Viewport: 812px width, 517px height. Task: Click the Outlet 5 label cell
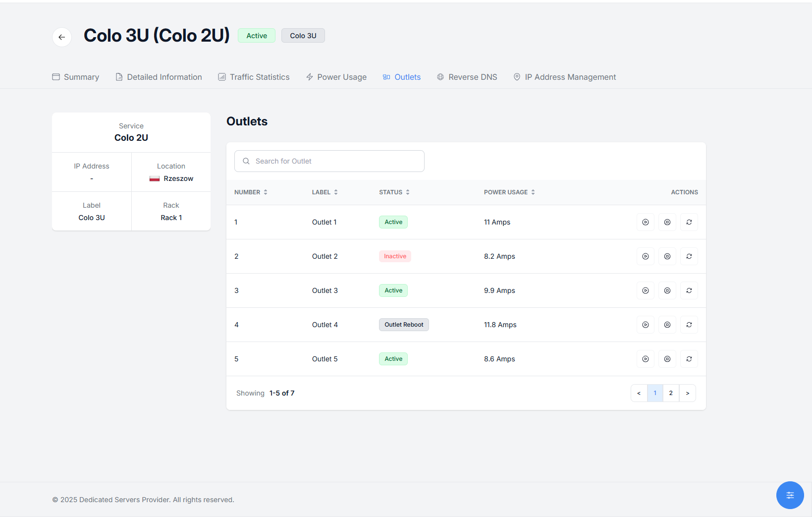(x=325, y=359)
